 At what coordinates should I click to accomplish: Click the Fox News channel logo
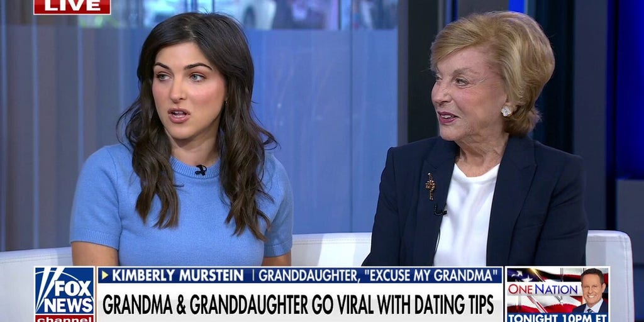click(x=65, y=294)
